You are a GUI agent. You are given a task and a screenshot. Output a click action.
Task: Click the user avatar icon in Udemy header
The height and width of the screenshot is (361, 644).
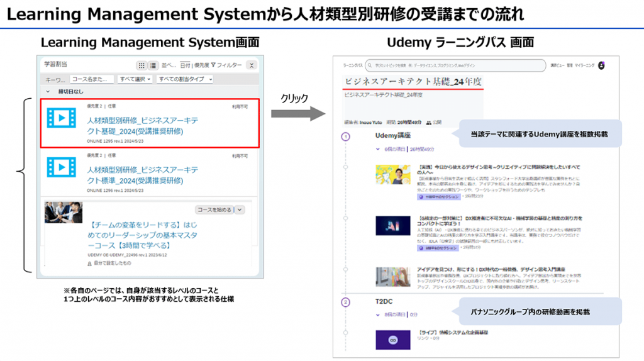coord(601,65)
